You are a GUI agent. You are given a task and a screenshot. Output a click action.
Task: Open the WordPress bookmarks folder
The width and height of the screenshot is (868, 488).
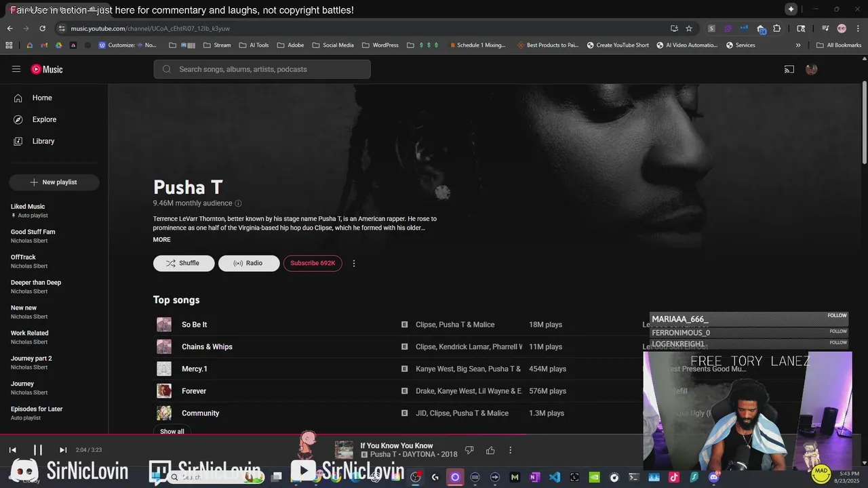[x=380, y=45]
